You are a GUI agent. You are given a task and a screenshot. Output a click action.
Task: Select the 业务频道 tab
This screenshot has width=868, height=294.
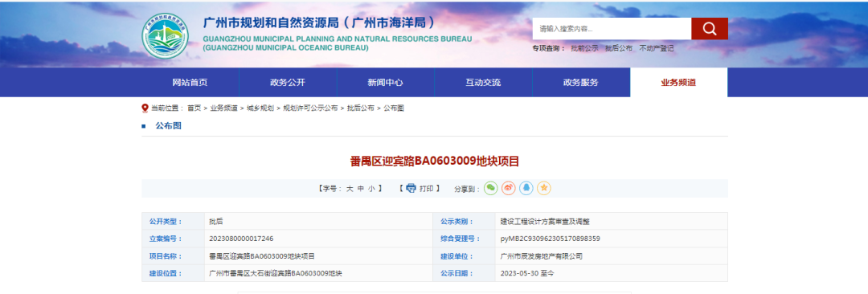click(678, 83)
